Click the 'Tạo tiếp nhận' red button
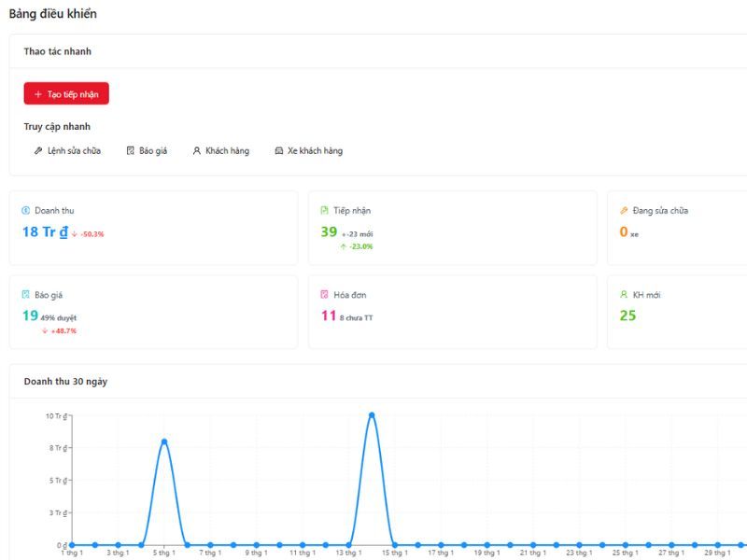The height and width of the screenshot is (560, 747). point(66,94)
